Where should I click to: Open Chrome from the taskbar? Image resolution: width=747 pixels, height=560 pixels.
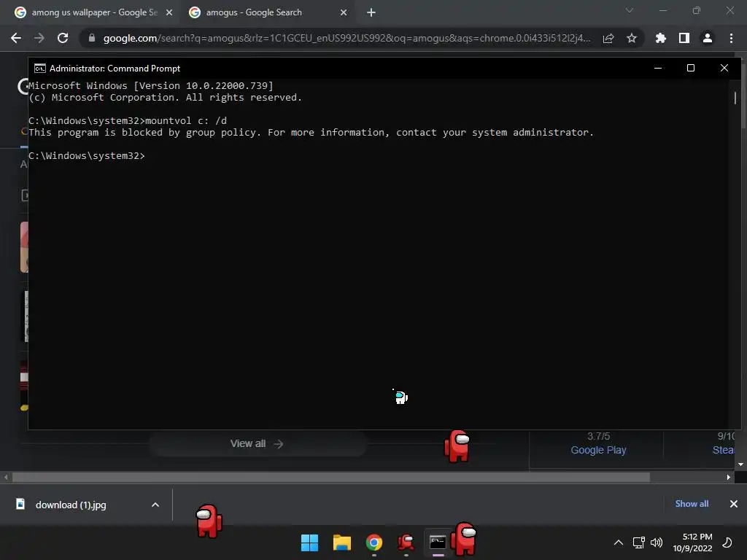pyautogui.click(x=374, y=542)
